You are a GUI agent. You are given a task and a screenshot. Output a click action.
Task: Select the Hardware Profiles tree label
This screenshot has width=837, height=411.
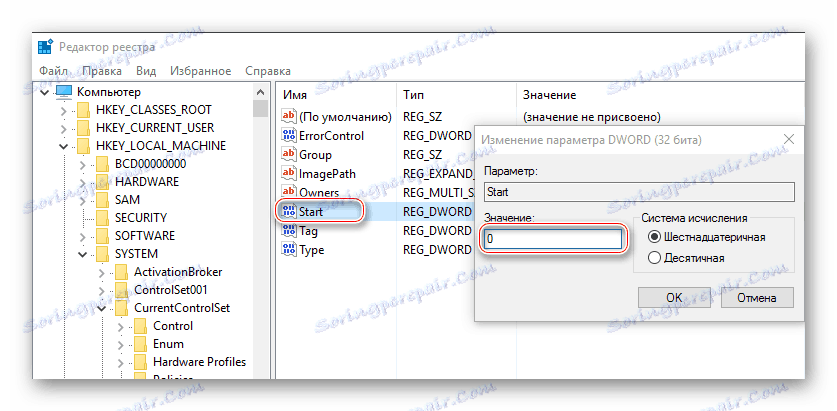[200, 362]
